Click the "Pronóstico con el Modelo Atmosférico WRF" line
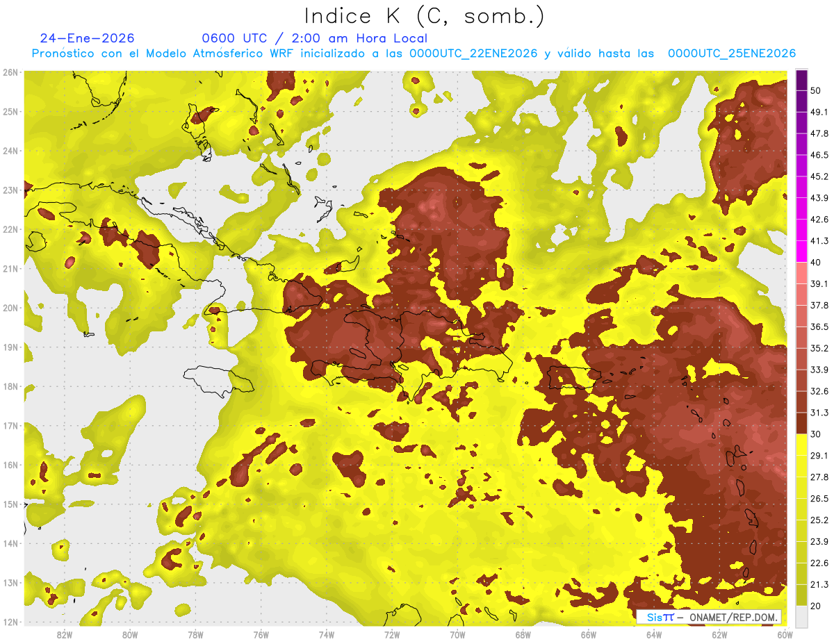834x644 pixels. [x=414, y=53]
